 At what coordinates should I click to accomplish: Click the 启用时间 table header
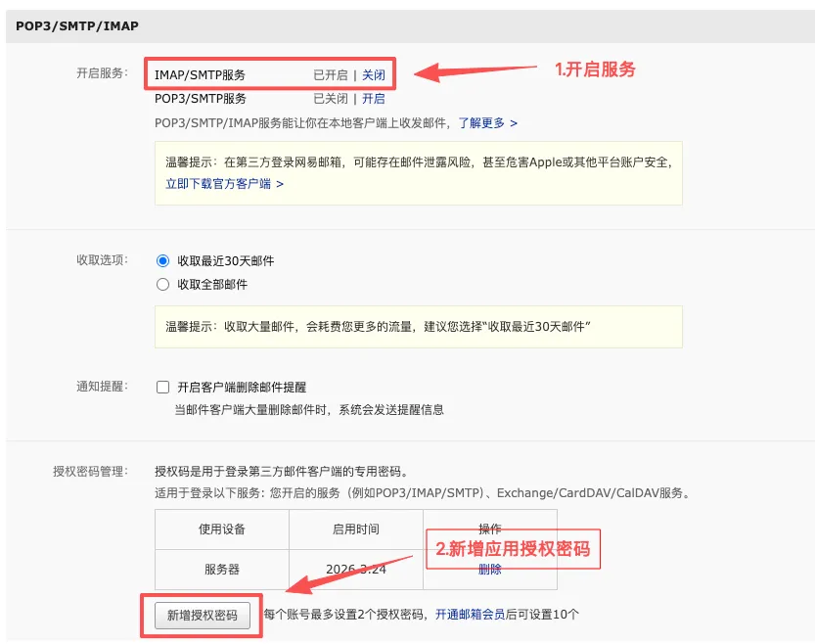pos(356,529)
